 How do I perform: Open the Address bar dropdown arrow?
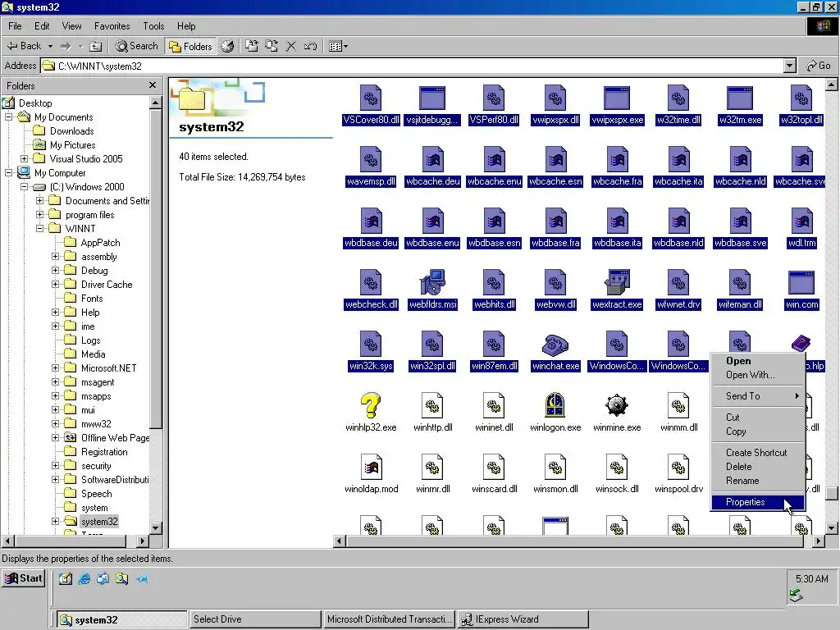pos(789,66)
